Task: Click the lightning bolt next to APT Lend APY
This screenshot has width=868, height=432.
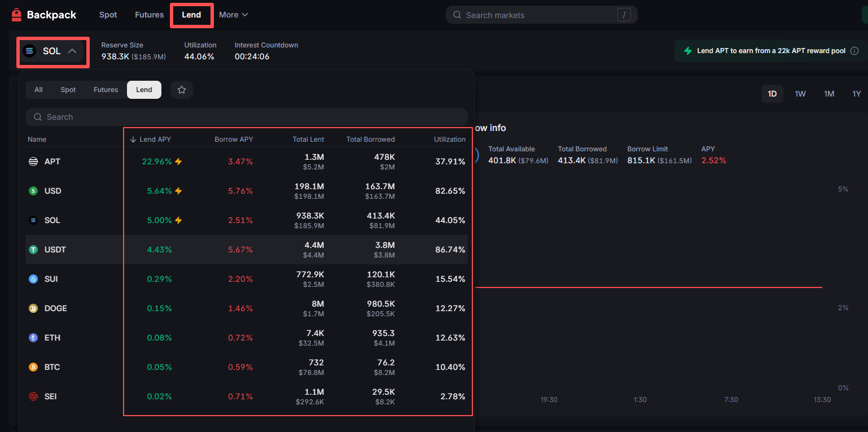Action: [178, 162]
